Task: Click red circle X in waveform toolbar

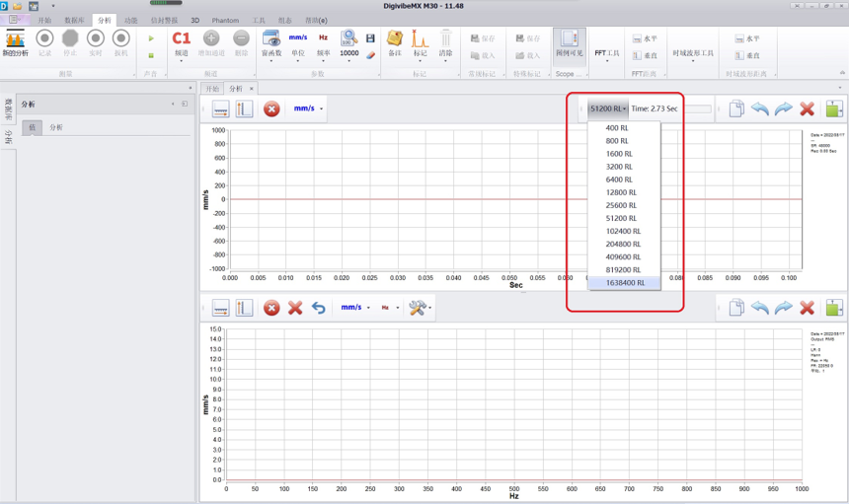Action: pos(271,108)
